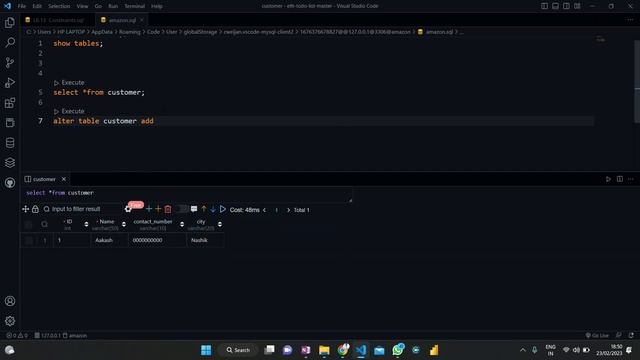Open the result panel run icon at right
The image size is (640, 360).
tap(608, 179)
